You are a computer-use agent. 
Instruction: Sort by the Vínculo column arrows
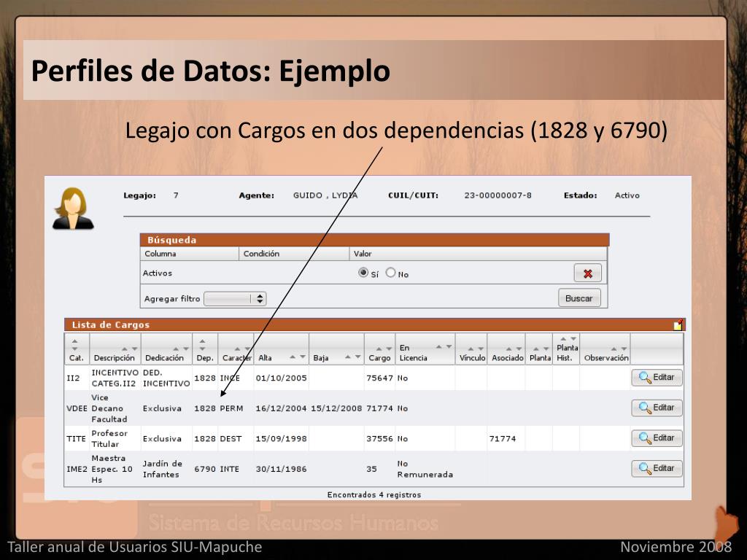pyautogui.click(x=476, y=349)
